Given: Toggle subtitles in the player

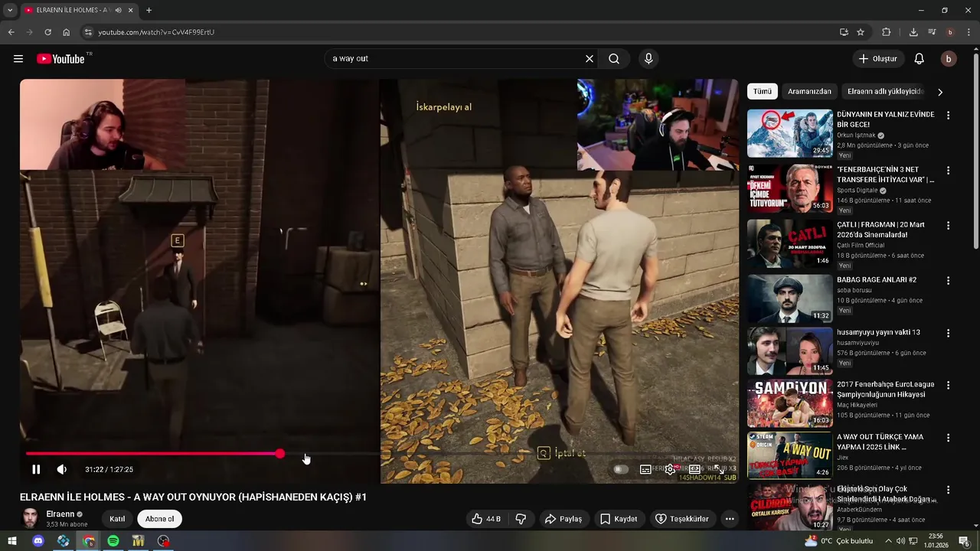Looking at the screenshot, I should point(645,469).
